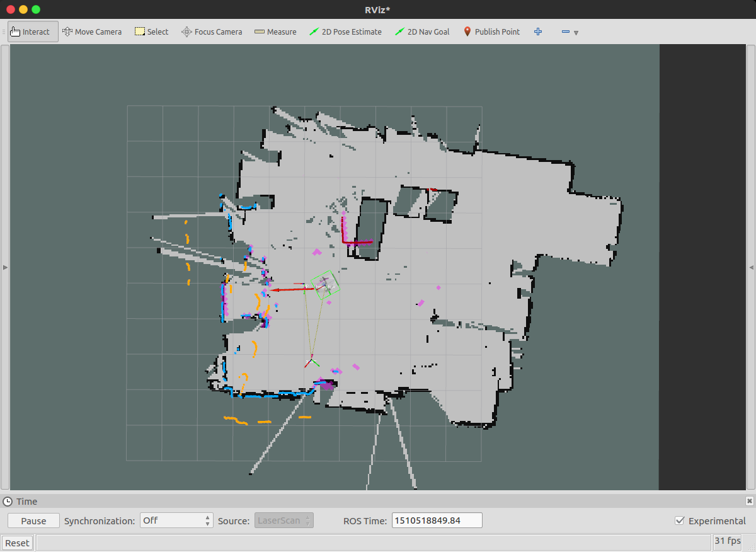Close the Time panel

749,502
